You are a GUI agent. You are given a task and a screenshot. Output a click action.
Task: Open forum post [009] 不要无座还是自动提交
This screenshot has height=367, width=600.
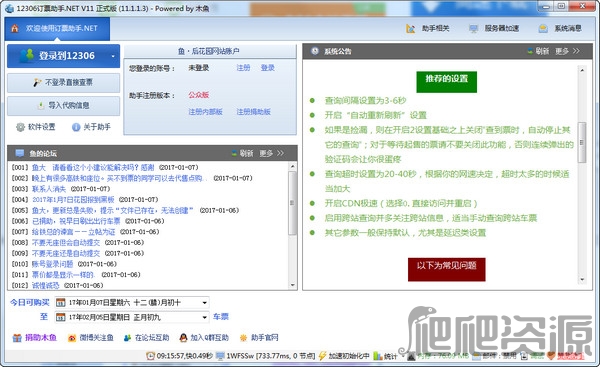coord(66,253)
